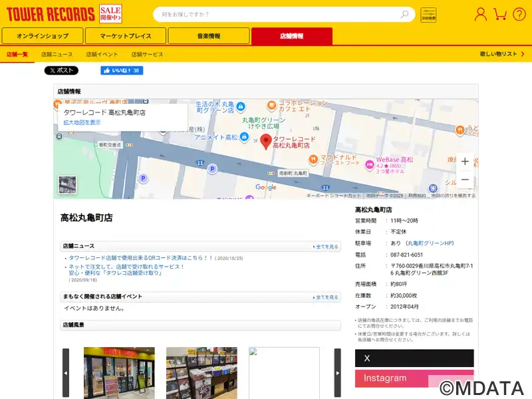Click the X ポスト share button
Viewport: 532px width, 399px height.
[61, 70]
